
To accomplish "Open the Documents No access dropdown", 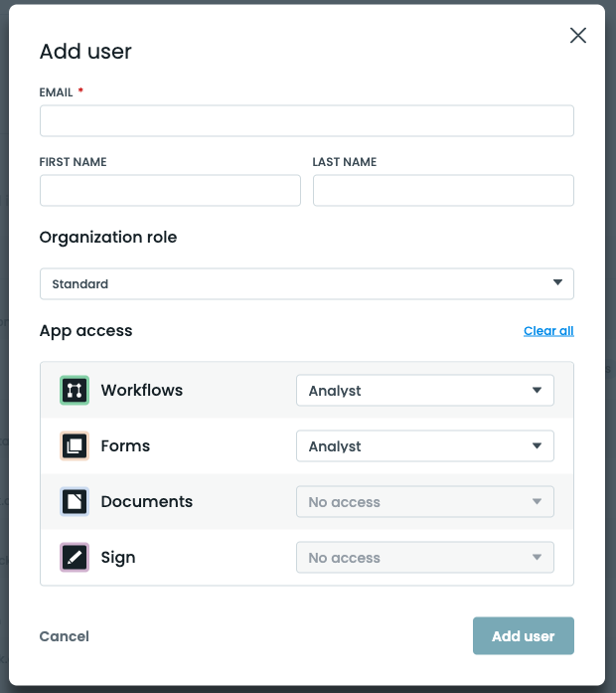I will tap(424, 502).
